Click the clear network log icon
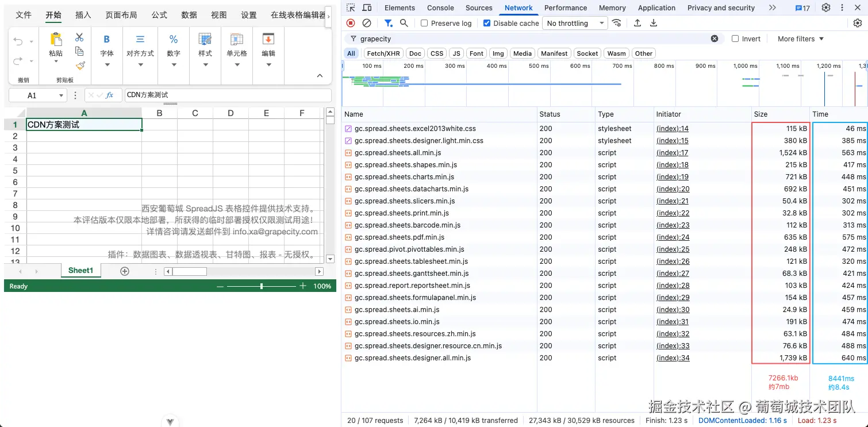This screenshot has height=427, width=868. tap(367, 23)
